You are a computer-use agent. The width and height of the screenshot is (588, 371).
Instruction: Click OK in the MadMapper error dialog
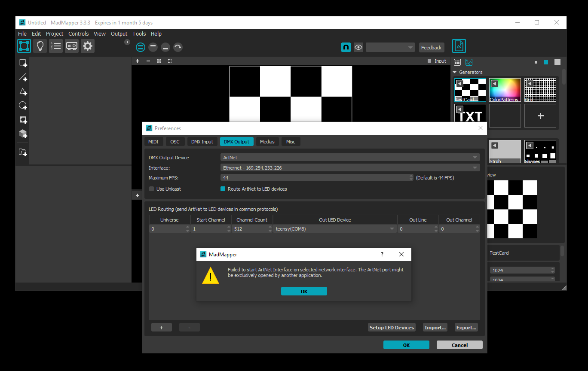[304, 292]
